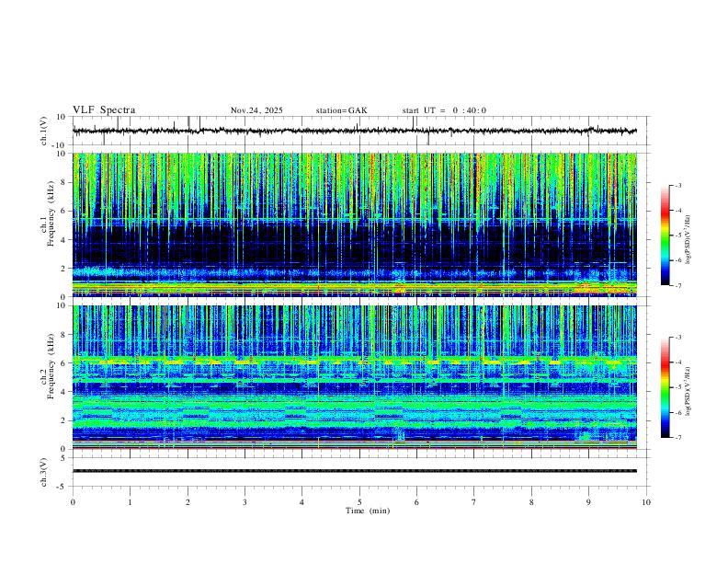This screenshot has width=728, height=563.
Task: Click the 'ch.1(V)' axis label
Action: coord(44,131)
